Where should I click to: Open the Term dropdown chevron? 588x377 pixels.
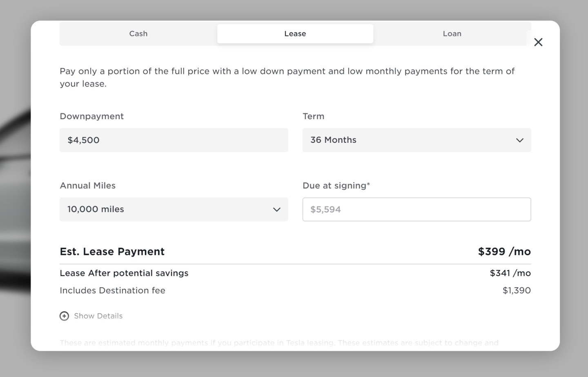point(520,140)
